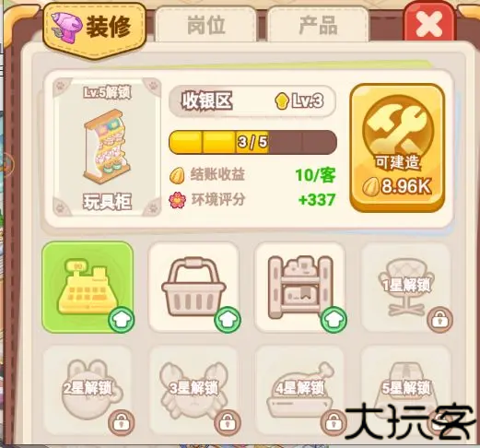Open the 玩具柜 preview thumbnail
This screenshot has height=448, width=480.
[107, 147]
